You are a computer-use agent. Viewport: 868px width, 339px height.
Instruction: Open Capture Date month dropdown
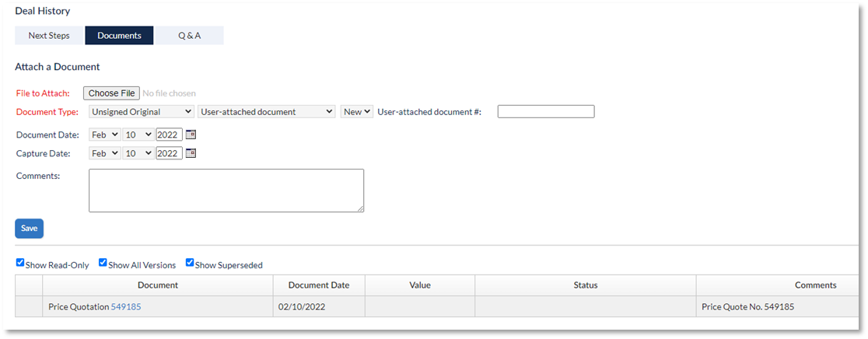[105, 154]
